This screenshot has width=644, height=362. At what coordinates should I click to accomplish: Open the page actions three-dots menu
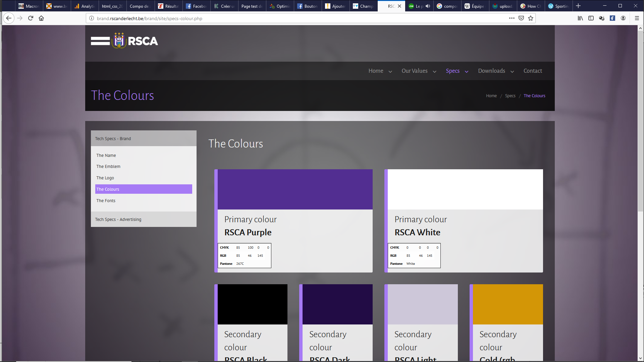click(512, 18)
